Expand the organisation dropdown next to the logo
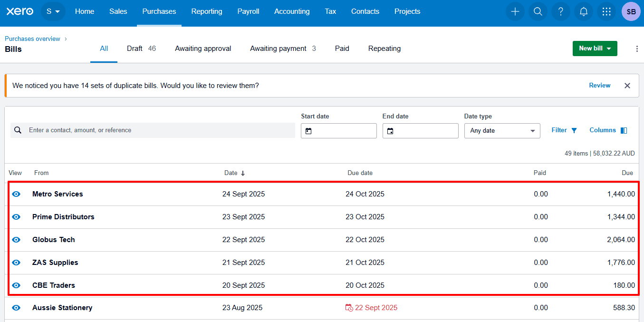The width and height of the screenshot is (644, 322). [x=53, y=11]
